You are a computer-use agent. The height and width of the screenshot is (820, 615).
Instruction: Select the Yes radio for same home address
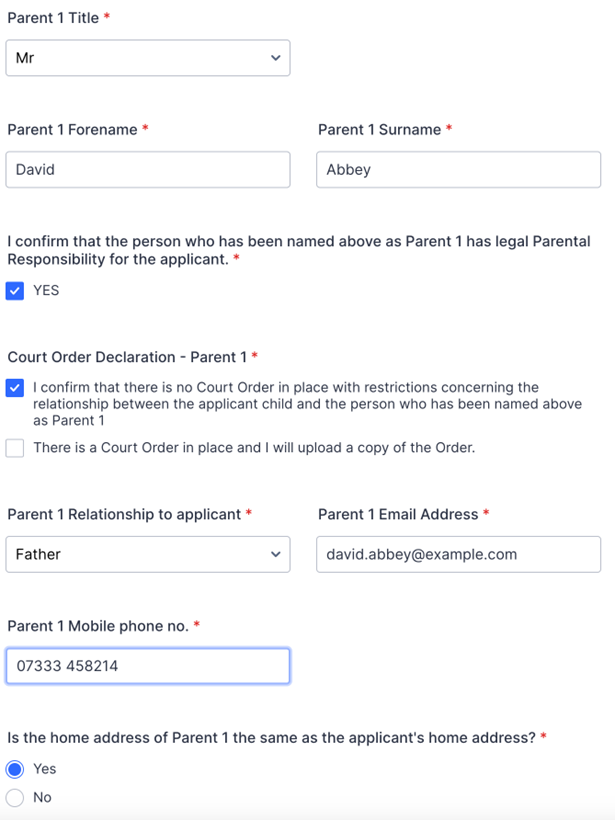(15, 769)
